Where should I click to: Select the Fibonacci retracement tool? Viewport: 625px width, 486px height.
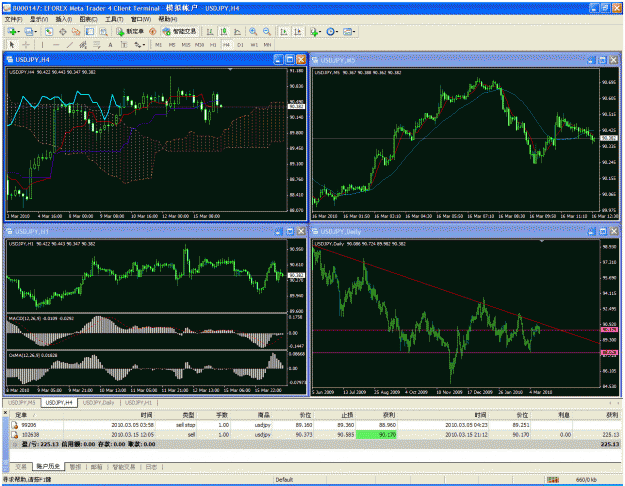[96, 45]
